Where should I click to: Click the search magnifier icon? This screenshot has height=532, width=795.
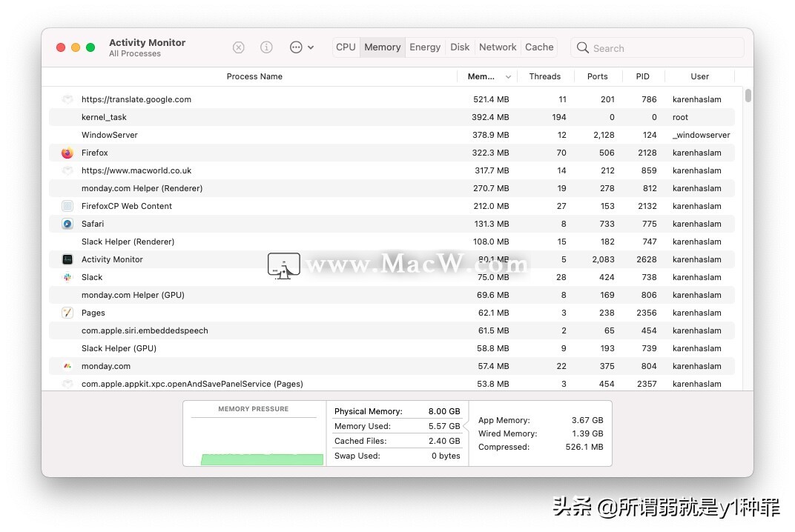(x=583, y=47)
